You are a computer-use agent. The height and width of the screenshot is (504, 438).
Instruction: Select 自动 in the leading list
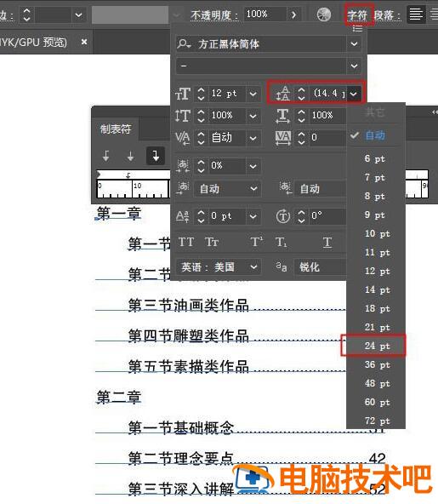[x=375, y=135]
